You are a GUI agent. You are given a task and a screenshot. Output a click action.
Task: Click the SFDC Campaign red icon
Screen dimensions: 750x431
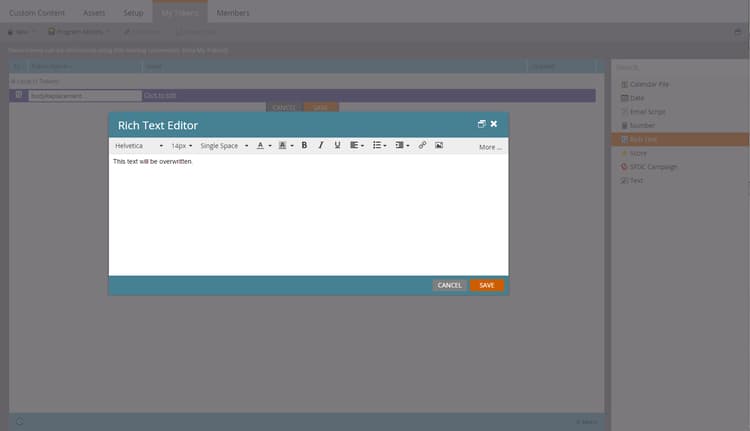(x=624, y=167)
